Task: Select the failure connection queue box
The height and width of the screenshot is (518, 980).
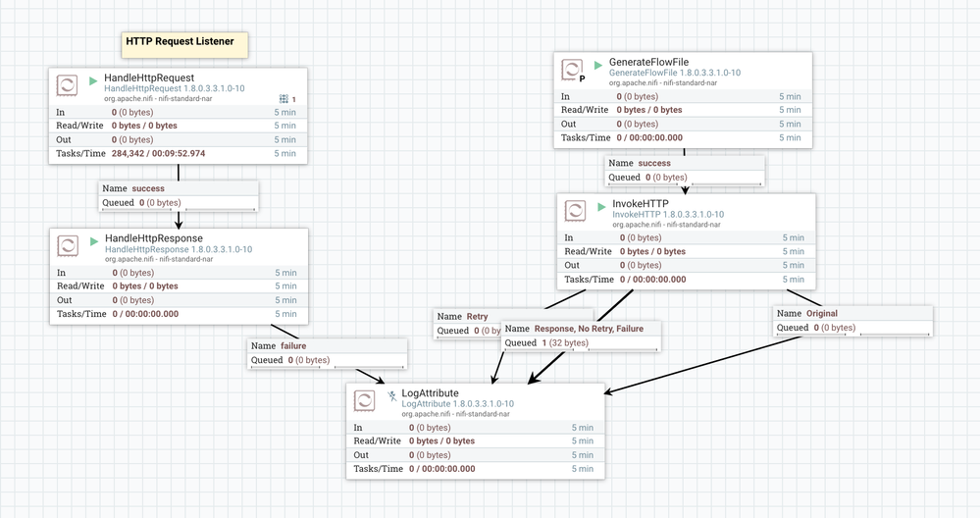Action: pyautogui.click(x=328, y=353)
